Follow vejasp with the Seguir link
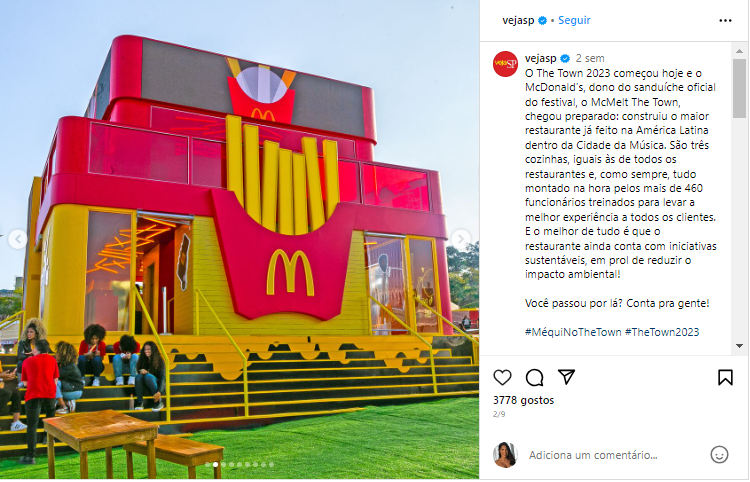Screen dimensions: 750x482 [x=574, y=20]
